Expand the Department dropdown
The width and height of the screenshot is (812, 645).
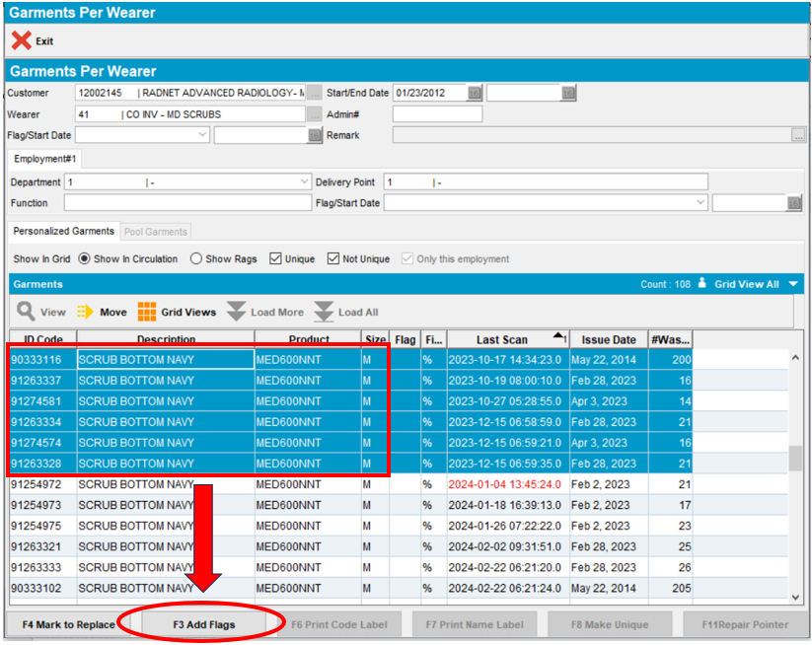point(304,182)
